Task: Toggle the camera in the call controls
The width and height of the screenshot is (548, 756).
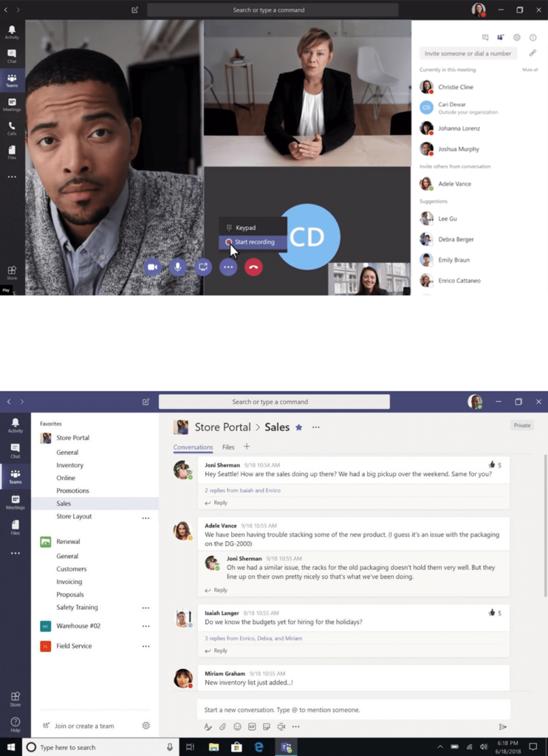Action: 153,267
